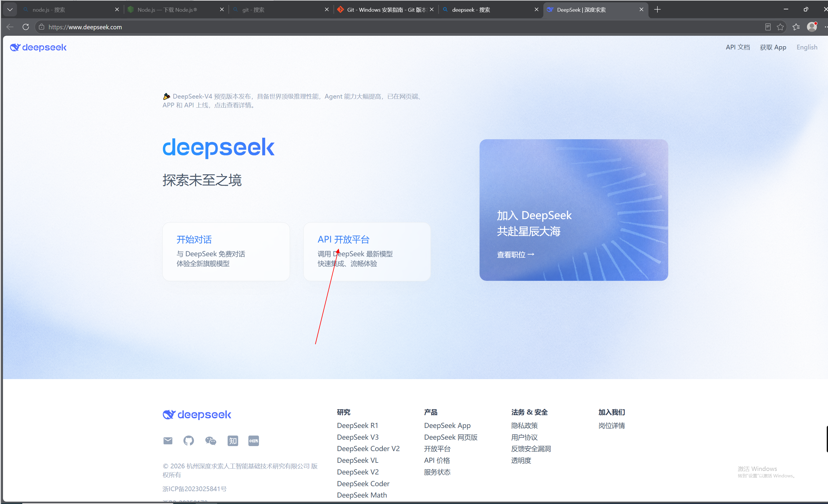Switch to the Node.js — 下载 Node.js® tab

click(x=176, y=10)
